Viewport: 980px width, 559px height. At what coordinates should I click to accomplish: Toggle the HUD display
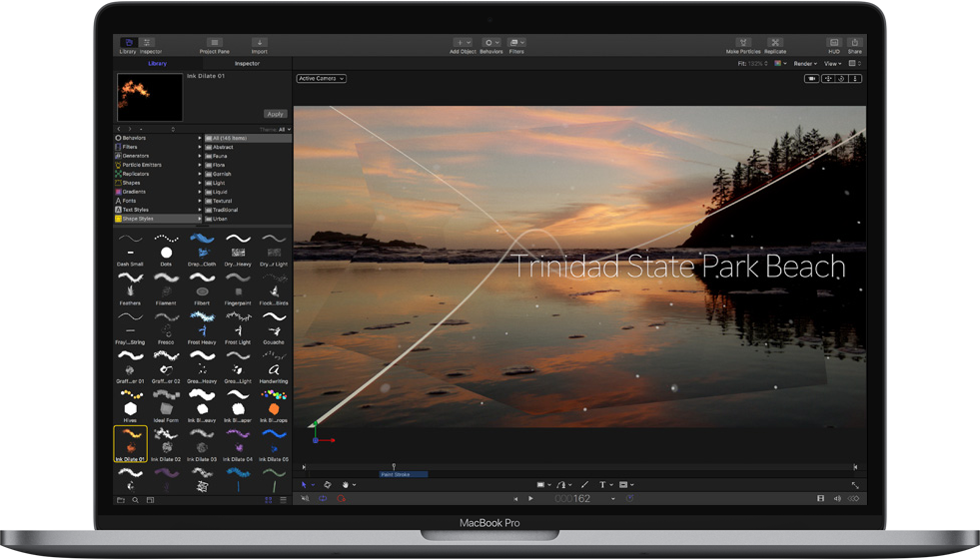click(834, 44)
